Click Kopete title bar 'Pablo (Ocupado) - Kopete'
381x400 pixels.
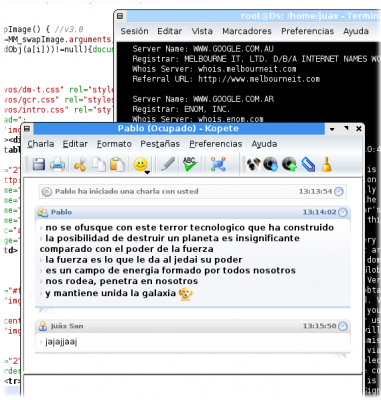[178, 129]
